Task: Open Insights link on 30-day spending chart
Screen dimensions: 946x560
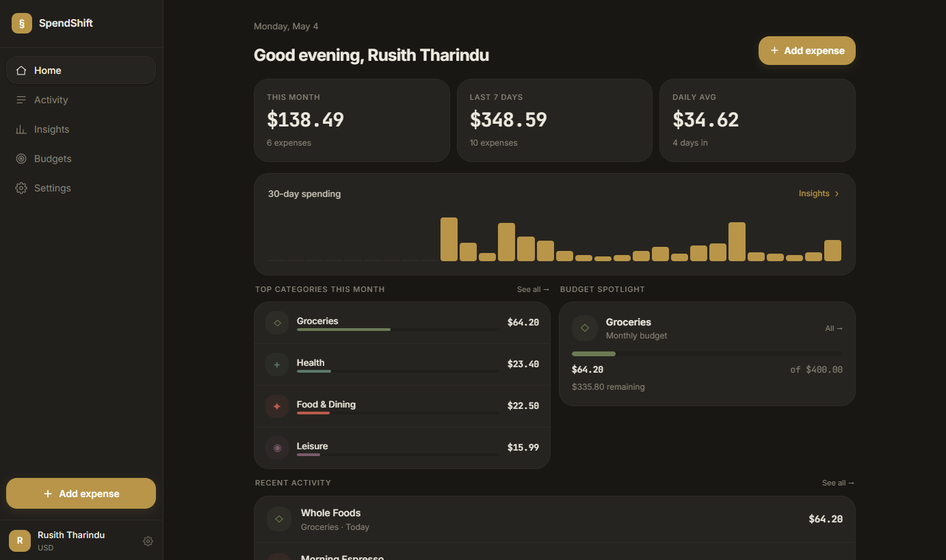Action: coord(819,194)
